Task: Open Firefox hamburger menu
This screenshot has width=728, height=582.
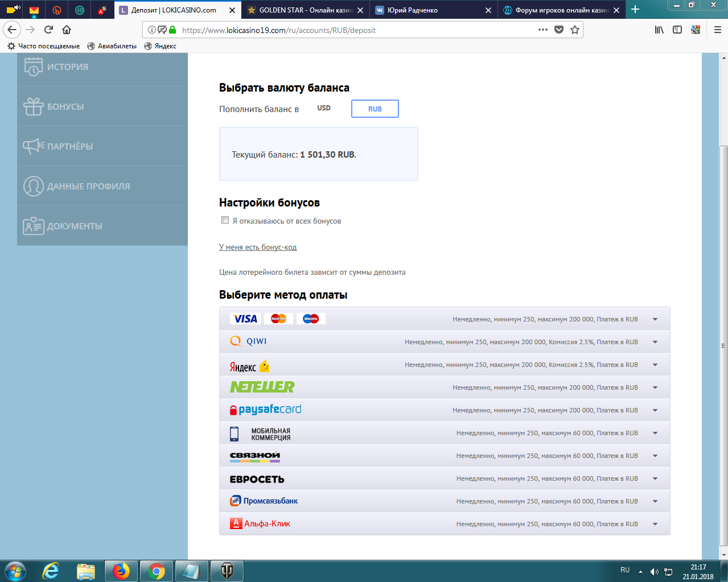Action: [x=717, y=30]
